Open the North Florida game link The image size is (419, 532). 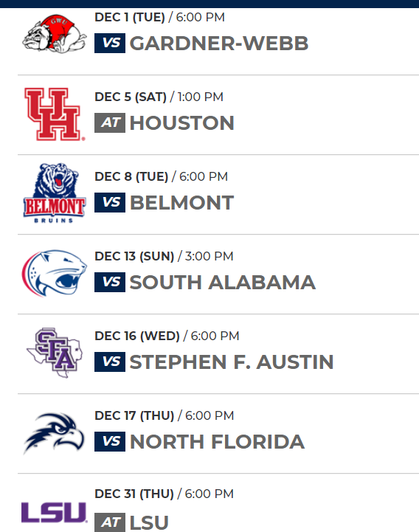217,442
